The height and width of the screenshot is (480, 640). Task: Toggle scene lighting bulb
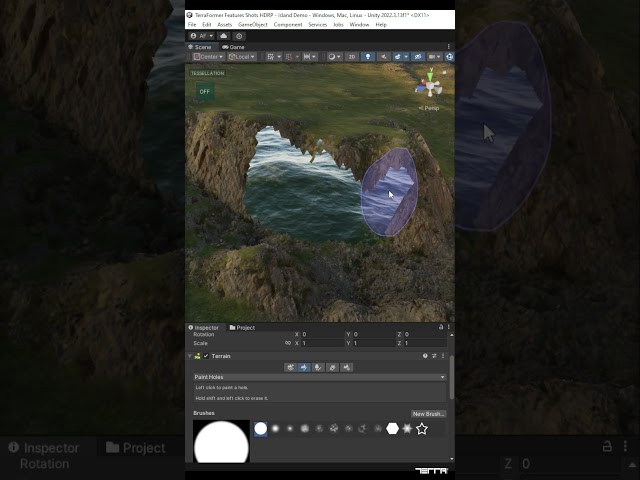click(368, 57)
